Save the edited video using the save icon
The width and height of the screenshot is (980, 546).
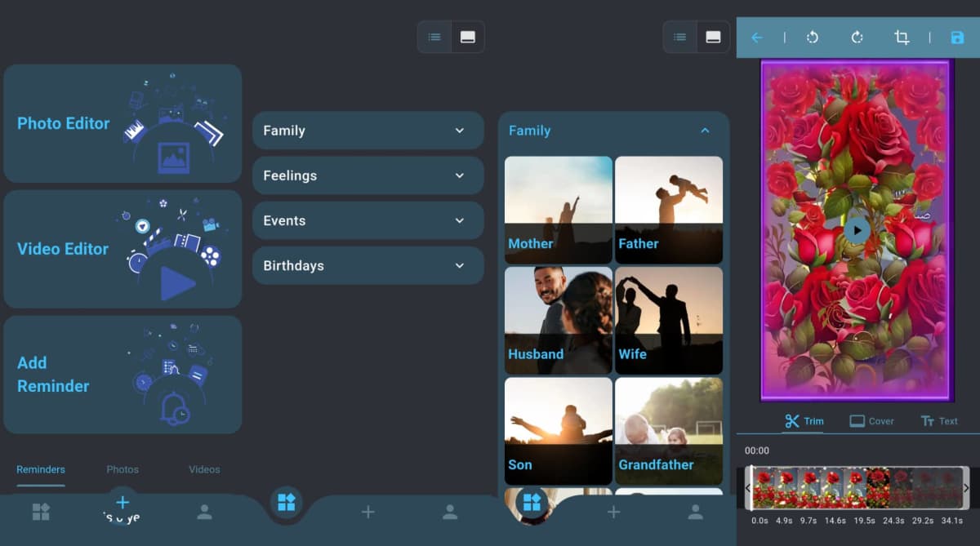click(957, 38)
